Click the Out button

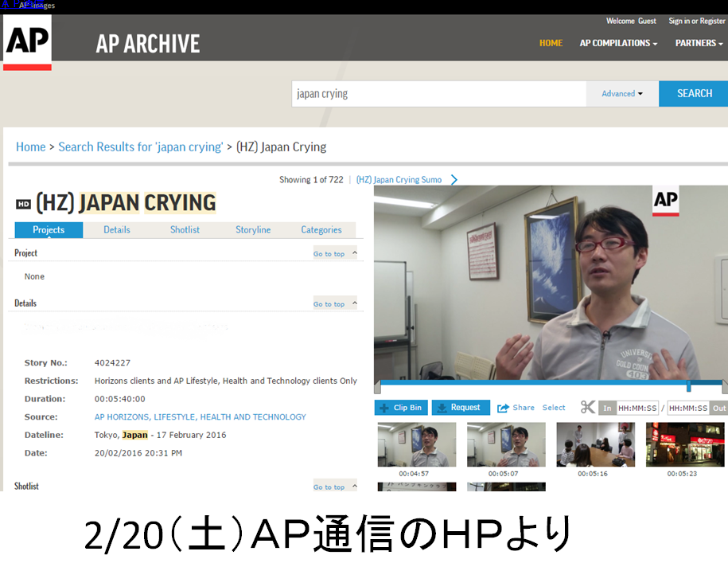click(719, 408)
